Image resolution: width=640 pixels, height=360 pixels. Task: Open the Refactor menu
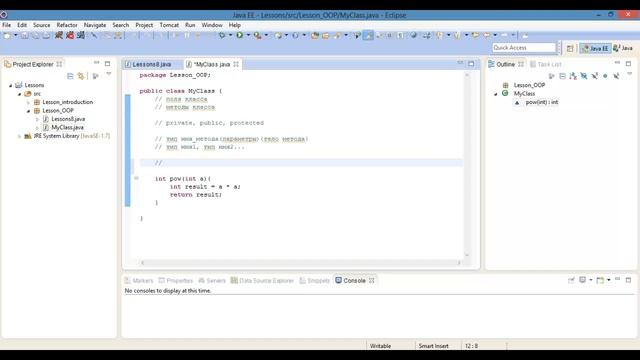(x=67, y=25)
